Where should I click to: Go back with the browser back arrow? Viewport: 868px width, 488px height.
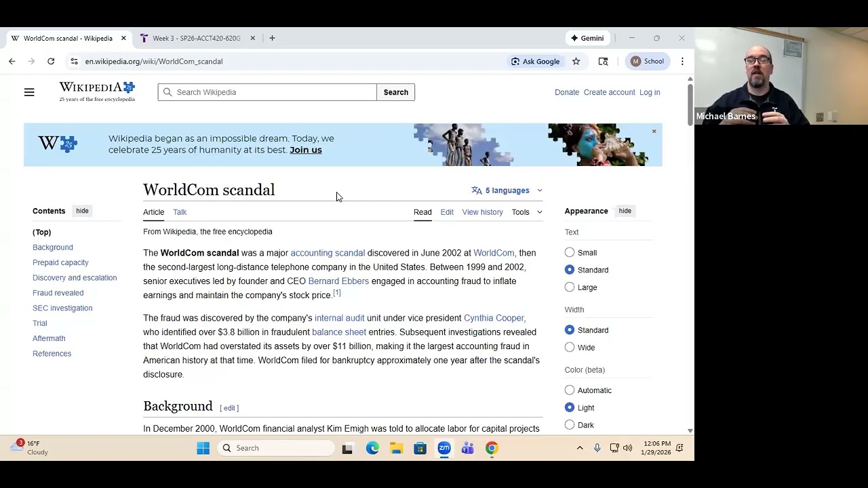[x=12, y=61]
